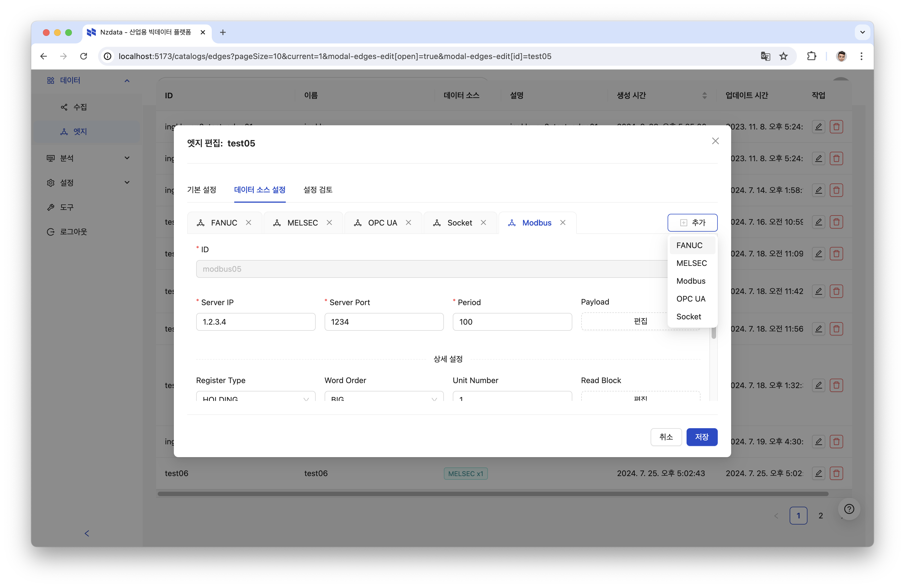Open the Word Order dropdown
This screenshot has height=588, width=905.
point(384,396)
